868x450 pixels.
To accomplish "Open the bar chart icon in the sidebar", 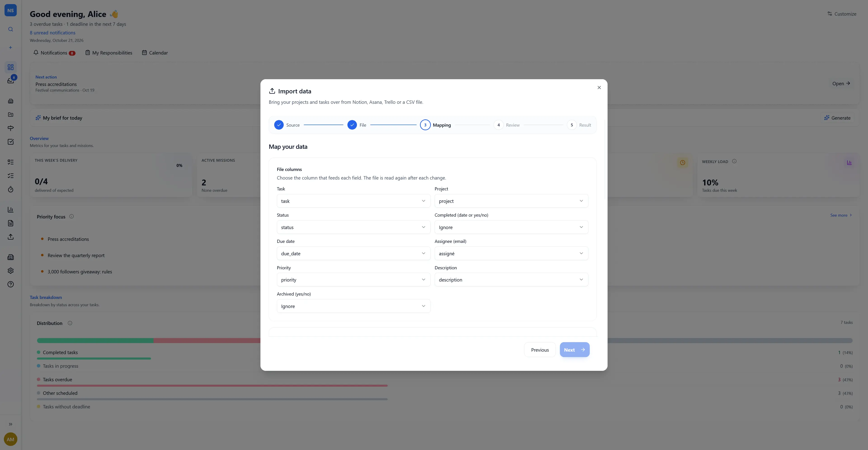I will [10, 210].
